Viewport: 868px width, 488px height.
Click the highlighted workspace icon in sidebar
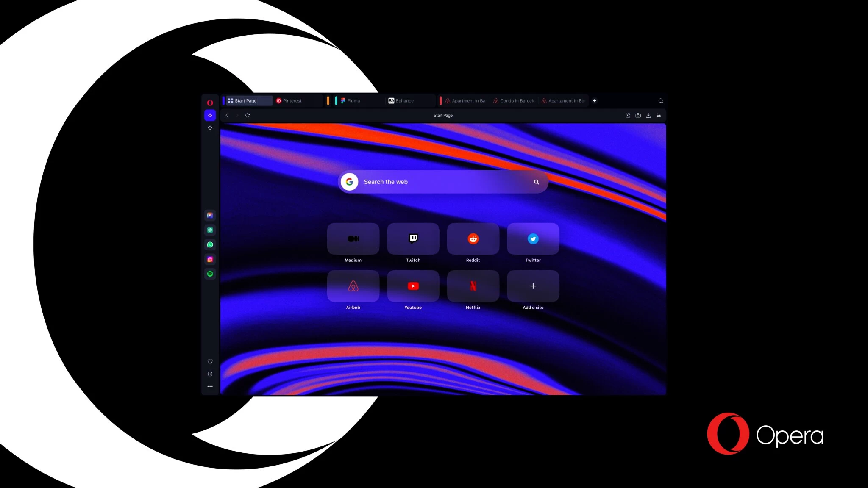point(210,115)
